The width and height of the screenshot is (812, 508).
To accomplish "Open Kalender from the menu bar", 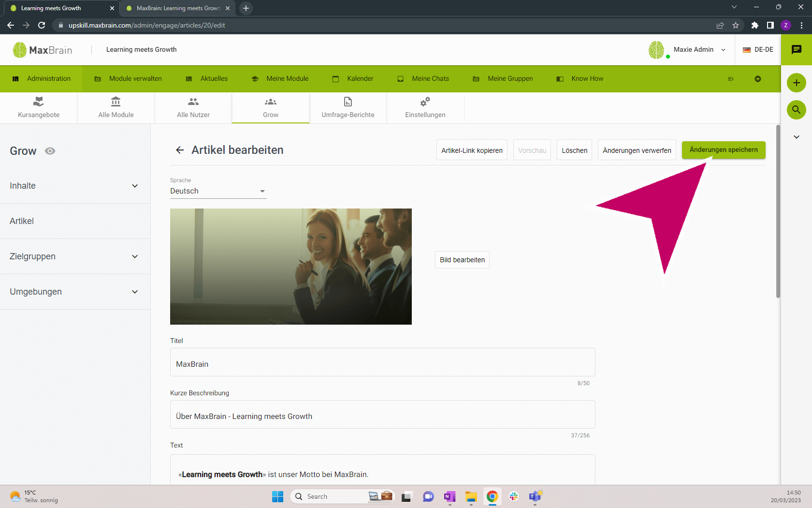I will 353,79.
